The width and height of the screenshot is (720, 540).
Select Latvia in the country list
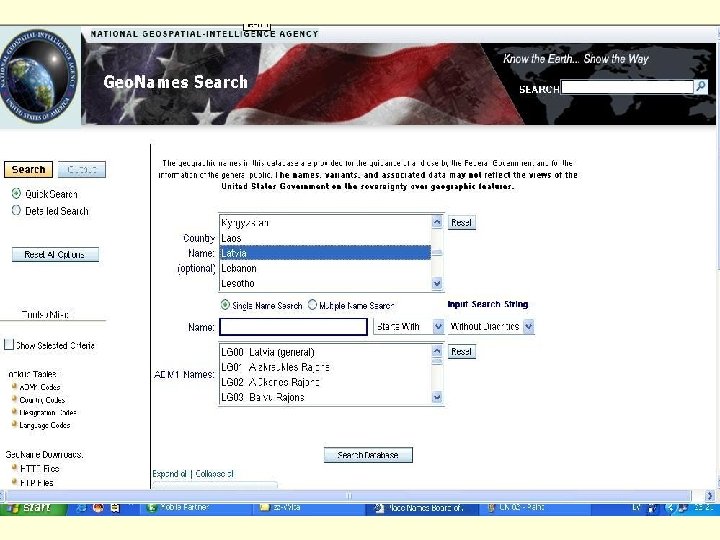tap(325, 253)
